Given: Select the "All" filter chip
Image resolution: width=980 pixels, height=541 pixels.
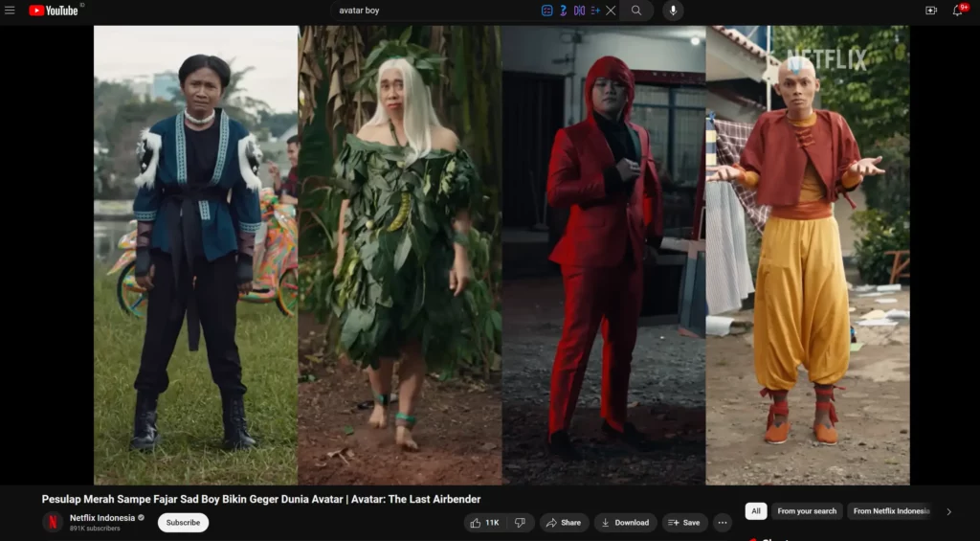Looking at the screenshot, I should point(755,511).
